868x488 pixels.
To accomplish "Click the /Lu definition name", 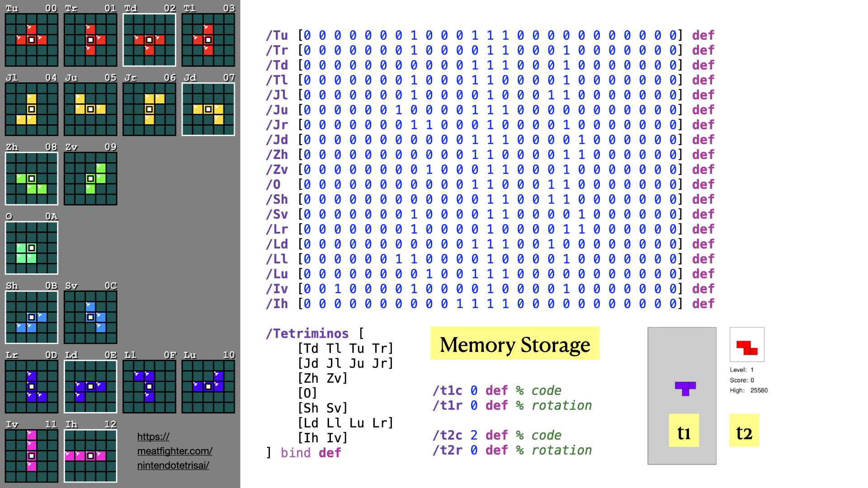I will click(277, 274).
